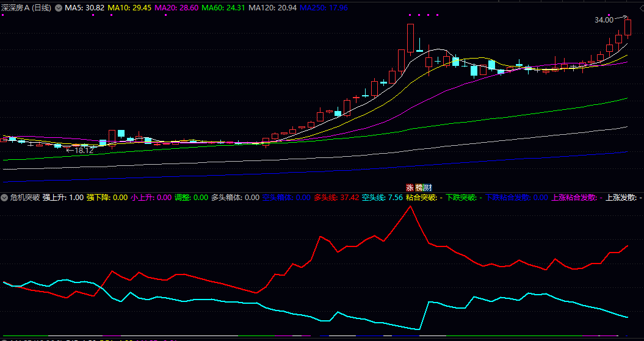This screenshot has height=341, width=644.
Task: Click the 34.00 high price annotation
Action: (604, 20)
